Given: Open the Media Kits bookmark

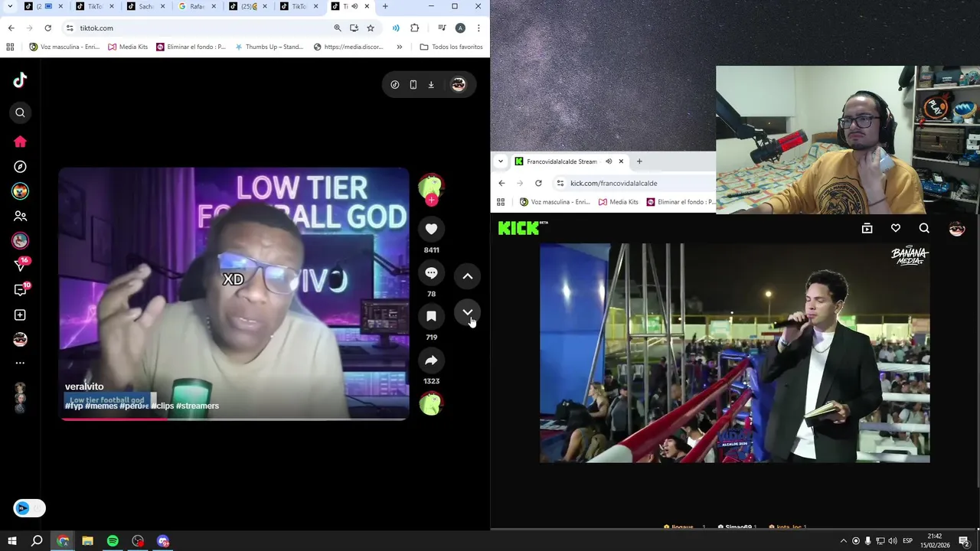Looking at the screenshot, I should pos(128,47).
